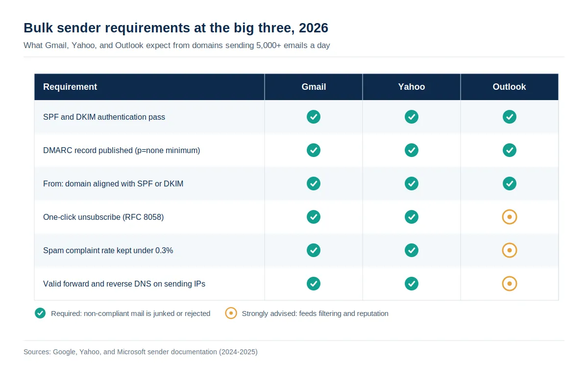The image size is (588, 368).
Task: Click Yahoo checkmark for From: domain alignment
Action: tap(412, 184)
